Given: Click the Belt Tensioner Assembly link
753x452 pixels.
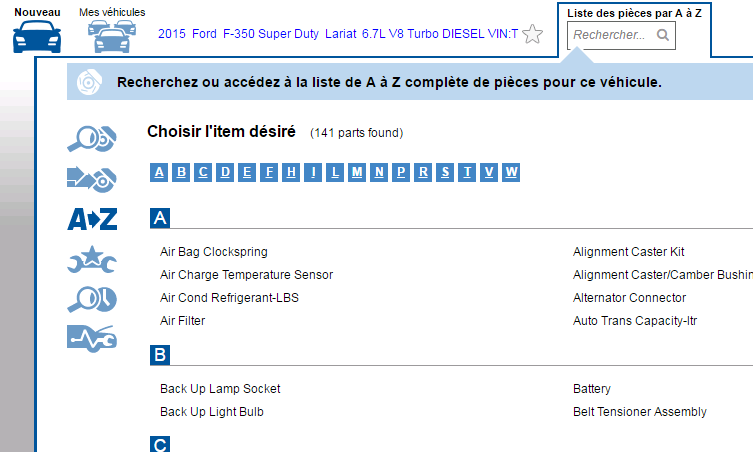Looking at the screenshot, I should (640, 412).
